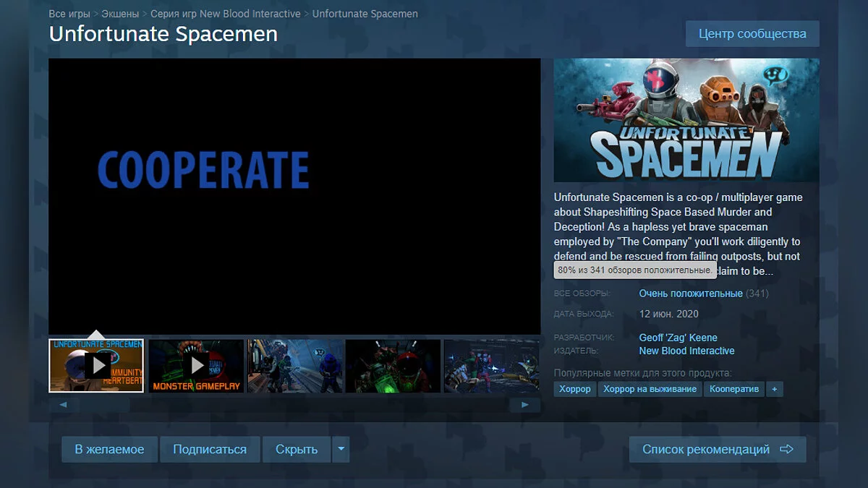The width and height of the screenshot is (868, 488).
Task: Click right arrow of thumbnail strip scrollbar
Action: pyautogui.click(x=525, y=405)
